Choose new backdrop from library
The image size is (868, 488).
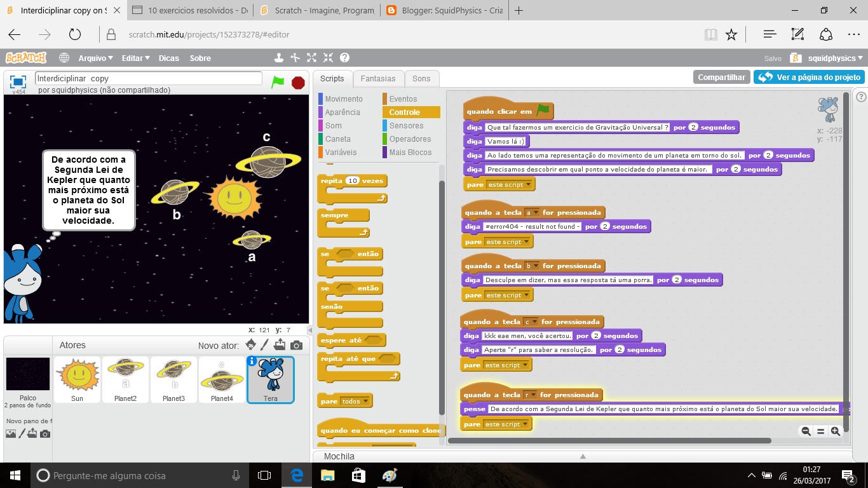(x=10, y=433)
